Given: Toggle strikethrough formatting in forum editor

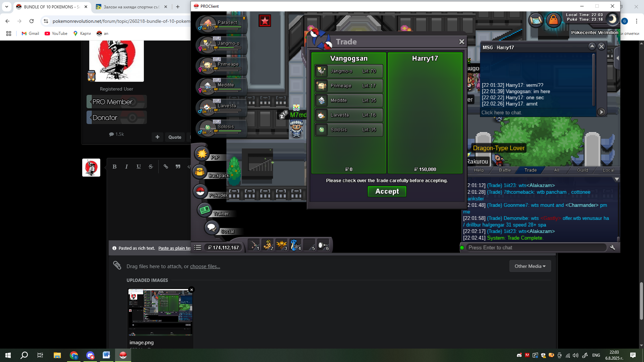Looking at the screenshot, I should click(151, 167).
